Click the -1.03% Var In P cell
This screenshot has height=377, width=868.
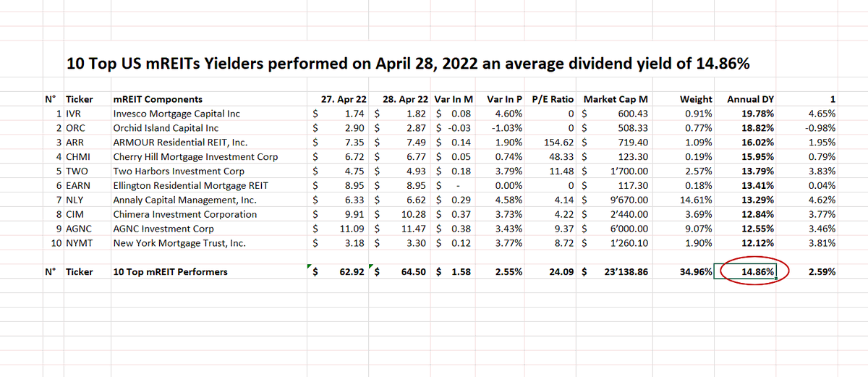coord(507,127)
